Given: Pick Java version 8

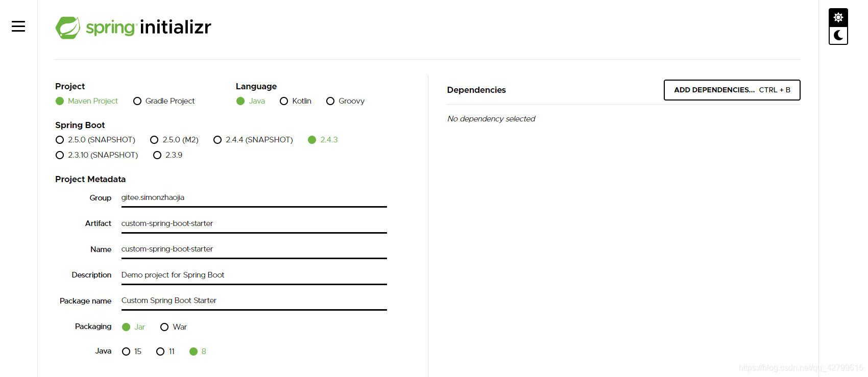Looking at the screenshot, I should point(198,351).
